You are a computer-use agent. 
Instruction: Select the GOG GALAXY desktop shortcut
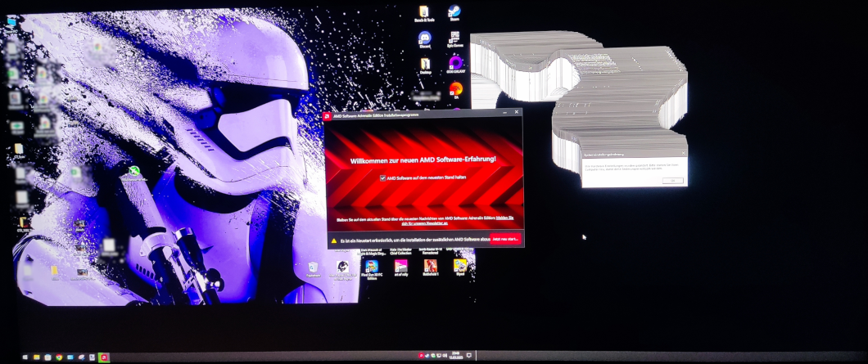(455, 65)
